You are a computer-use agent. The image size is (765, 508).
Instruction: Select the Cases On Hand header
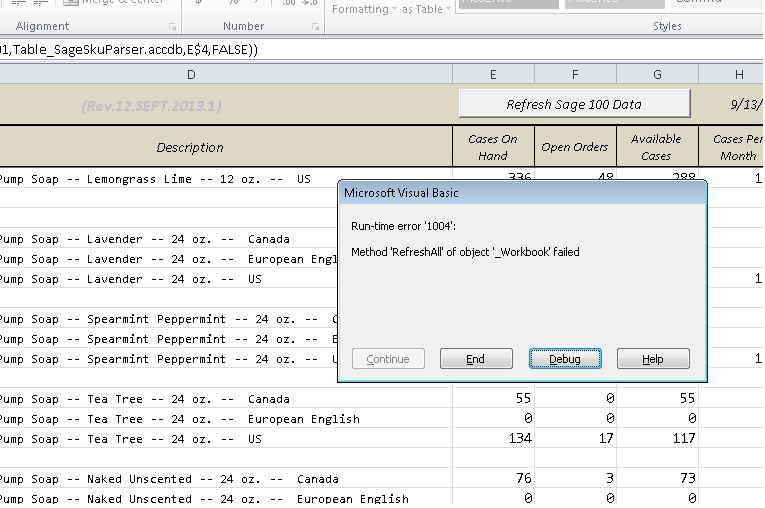(493, 147)
